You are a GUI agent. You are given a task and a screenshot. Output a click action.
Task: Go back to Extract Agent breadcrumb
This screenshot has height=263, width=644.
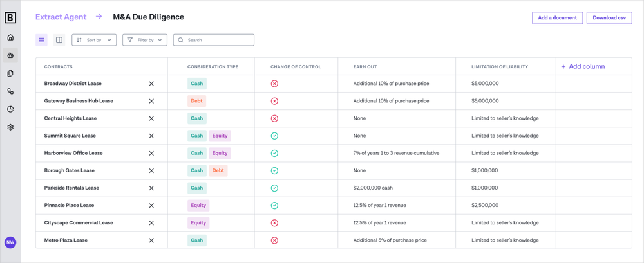click(x=61, y=17)
